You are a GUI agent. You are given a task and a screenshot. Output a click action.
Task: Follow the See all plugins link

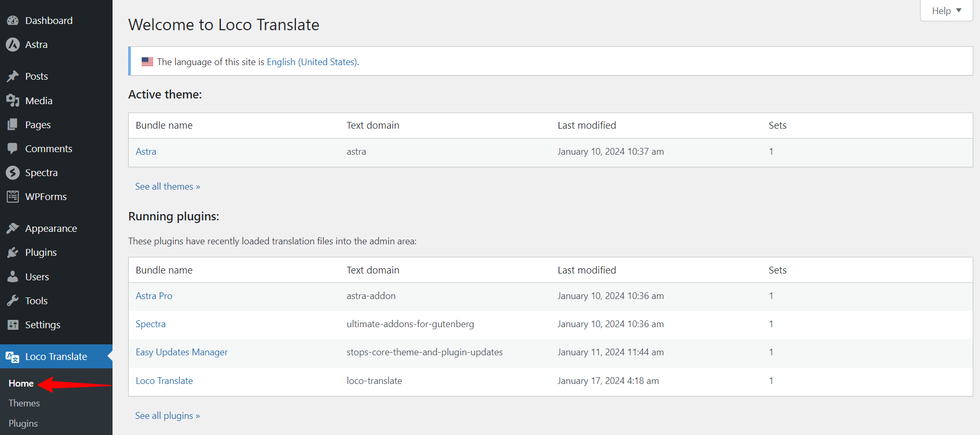[x=167, y=416]
